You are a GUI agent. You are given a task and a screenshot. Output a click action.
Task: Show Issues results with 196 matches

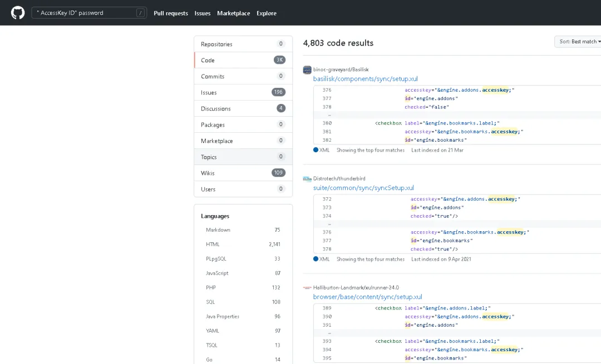pyautogui.click(x=243, y=92)
